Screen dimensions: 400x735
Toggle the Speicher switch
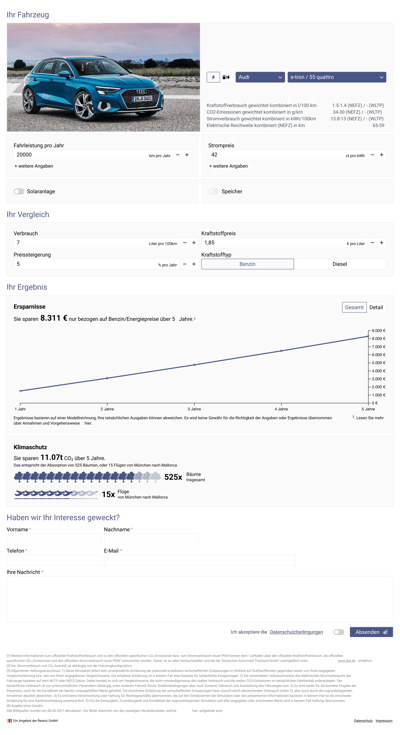point(213,191)
